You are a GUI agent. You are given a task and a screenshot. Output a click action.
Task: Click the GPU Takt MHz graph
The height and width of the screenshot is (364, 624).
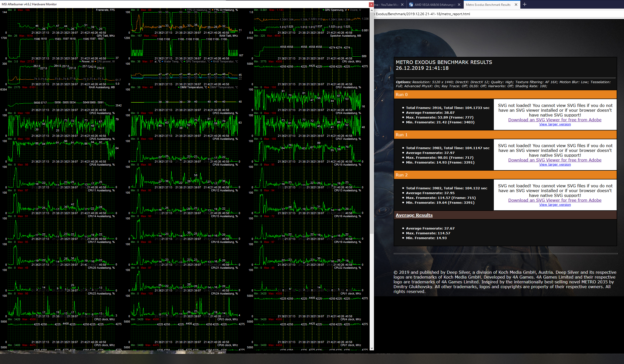tap(61, 48)
